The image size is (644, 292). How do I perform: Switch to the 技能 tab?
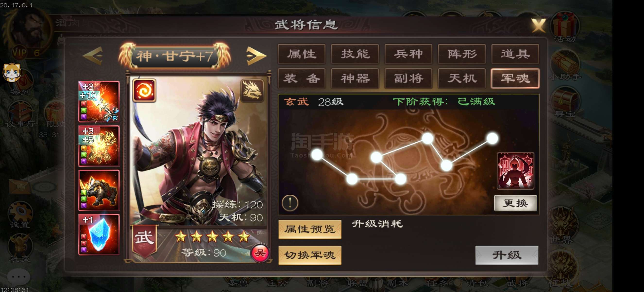pos(355,54)
